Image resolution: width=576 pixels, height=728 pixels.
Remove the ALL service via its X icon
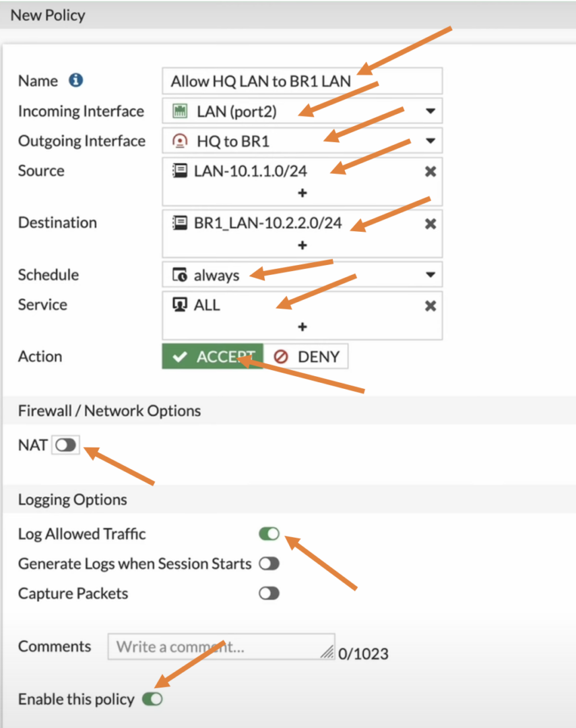coord(430,305)
